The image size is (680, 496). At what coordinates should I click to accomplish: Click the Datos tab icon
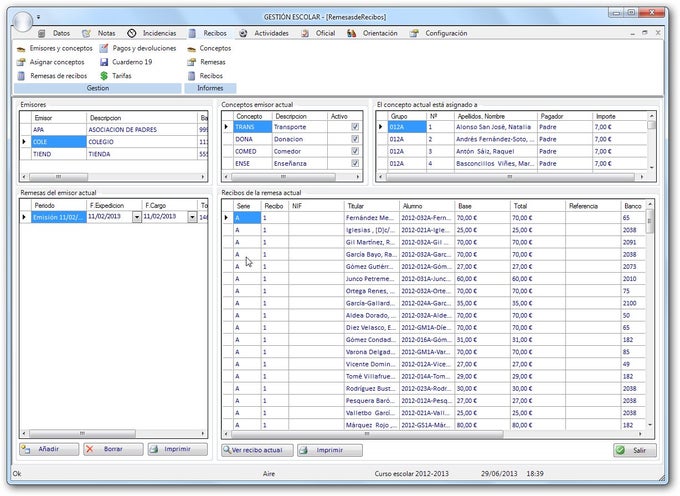tap(42, 33)
